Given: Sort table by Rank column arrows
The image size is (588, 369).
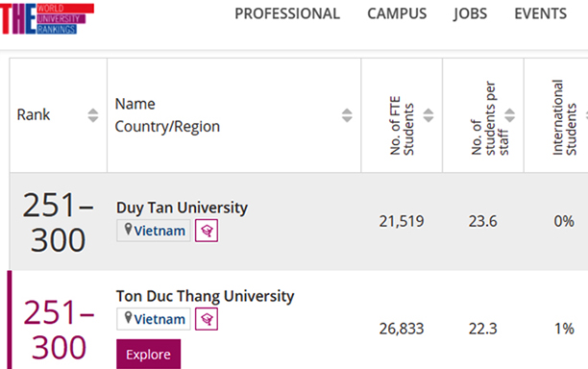Looking at the screenshot, I should [93, 115].
